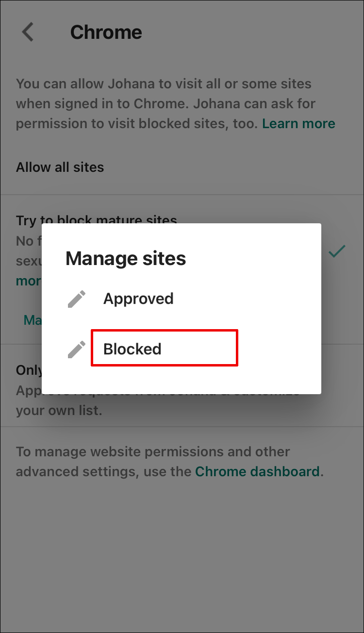Open the Approved sites list
The height and width of the screenshot is (633, 364).
138,299
